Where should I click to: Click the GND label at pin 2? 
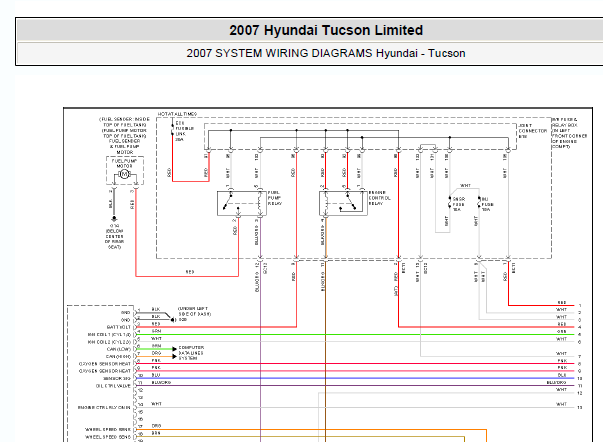pos(126,320)
